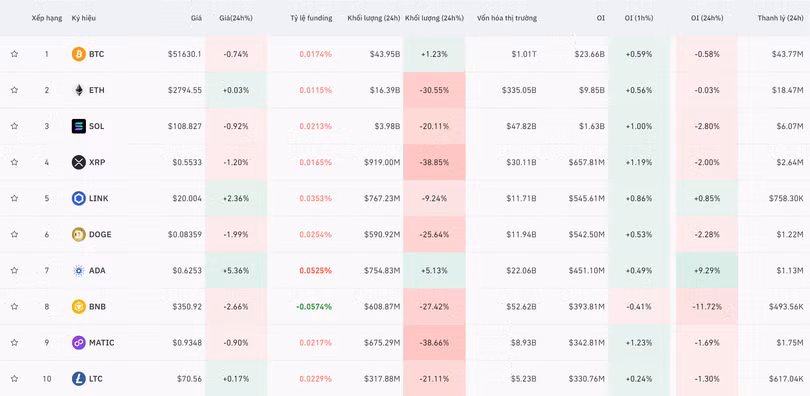Viewport: 810px width, 396px height.
Task: Click the Litecoin logo icon
Action: tap(79, 379)
